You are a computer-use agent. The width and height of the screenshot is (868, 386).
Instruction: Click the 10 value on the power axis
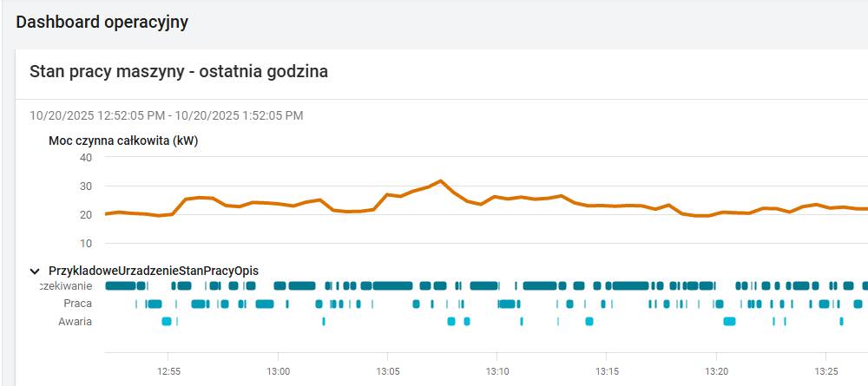point(85,243)
